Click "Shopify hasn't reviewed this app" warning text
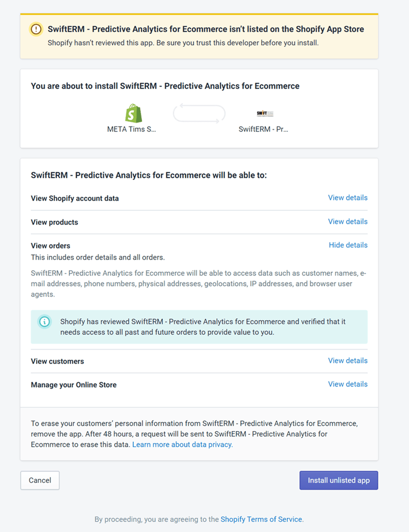The image size is (409, 532). [183, 43]
